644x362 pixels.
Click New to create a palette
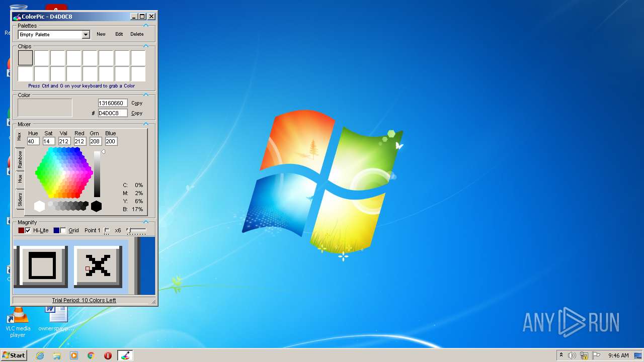point(101,34)
